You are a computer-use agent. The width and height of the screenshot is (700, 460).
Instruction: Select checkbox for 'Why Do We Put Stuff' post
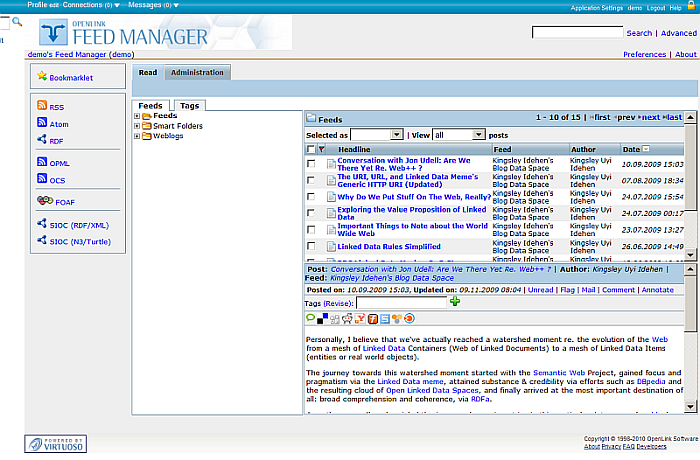coord(311,197)
